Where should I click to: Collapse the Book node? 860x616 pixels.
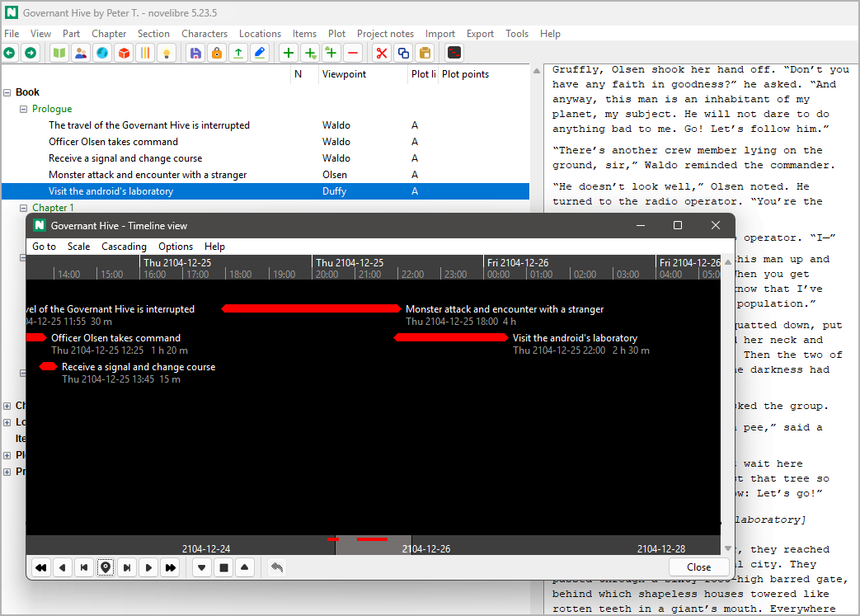[7, 92]
